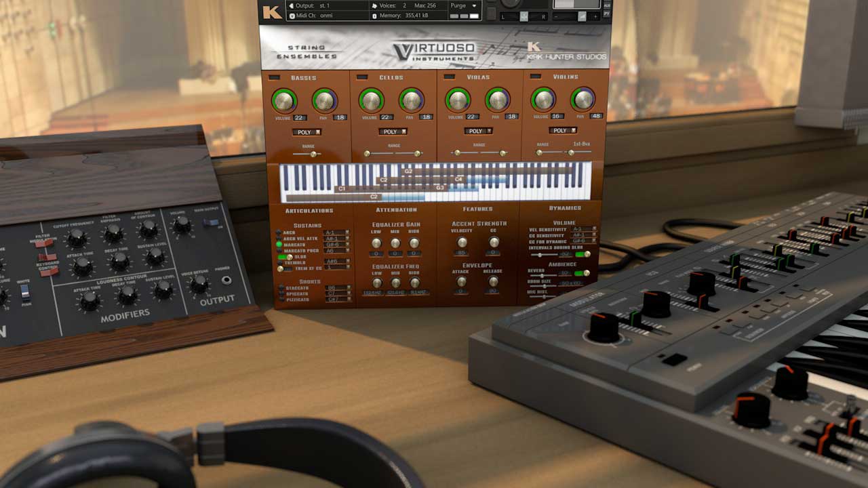
Task: Open the Marcato keyswitch dropdown G#-6
Action: click(337, 244)
